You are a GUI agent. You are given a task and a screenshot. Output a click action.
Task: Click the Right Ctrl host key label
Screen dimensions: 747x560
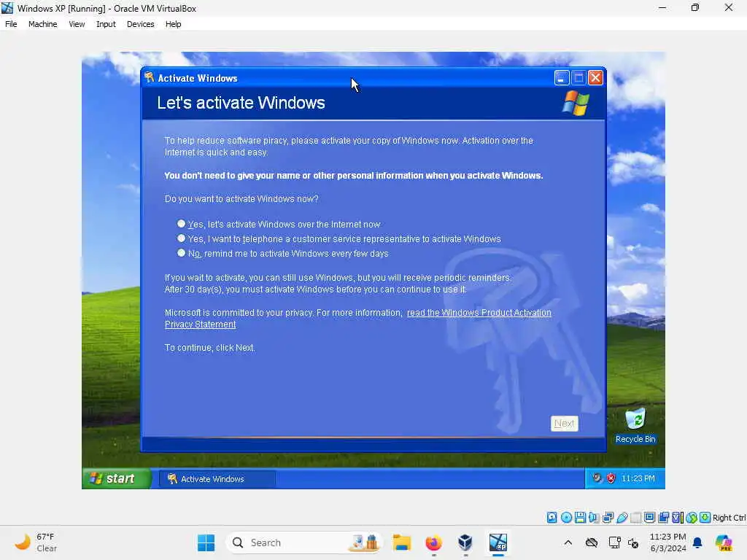(729, 518)
